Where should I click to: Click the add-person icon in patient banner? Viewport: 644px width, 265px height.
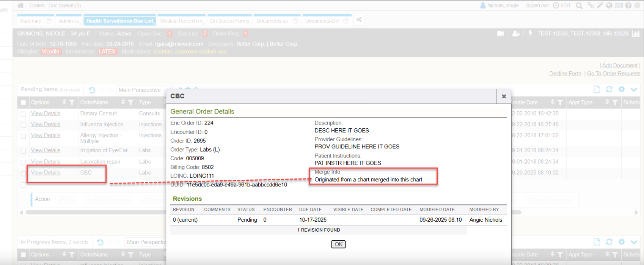516,34
